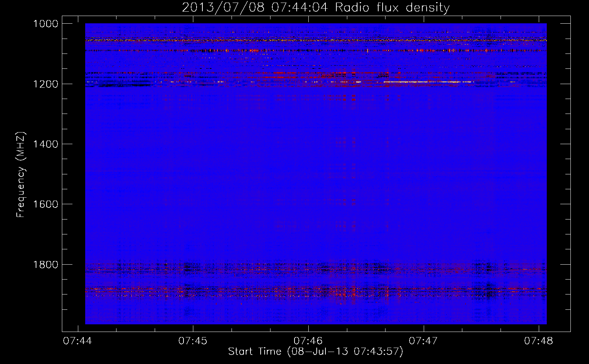Click the plot title "Radio flux density"
589x364 pixels.
point(392,7)
